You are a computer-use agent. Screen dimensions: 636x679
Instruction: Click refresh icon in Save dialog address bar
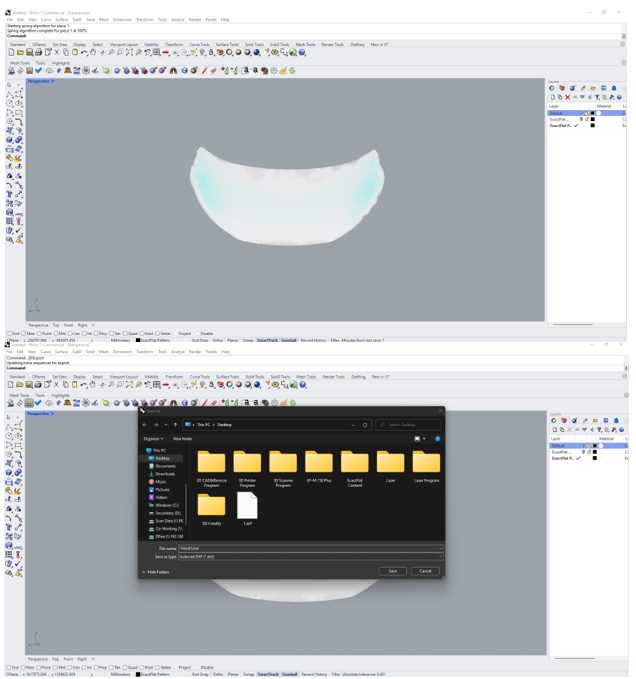[x=365, y=425]
